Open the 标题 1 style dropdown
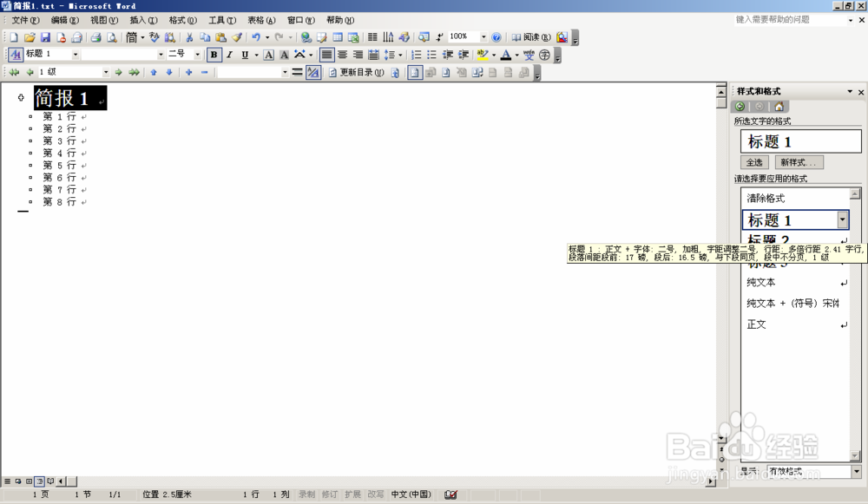This screenshot has width=868, height=504. [x=75, y=54]
